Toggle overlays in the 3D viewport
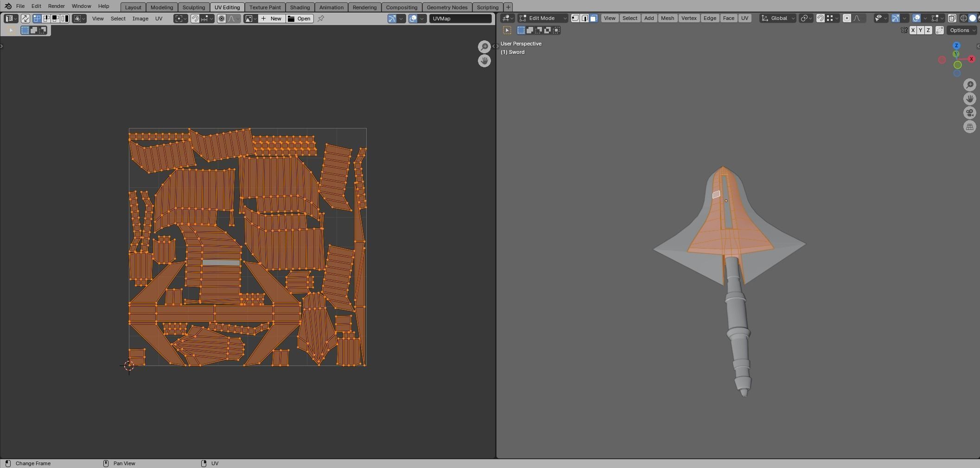This screenshot has height=468, width=980. coord(916,18)
